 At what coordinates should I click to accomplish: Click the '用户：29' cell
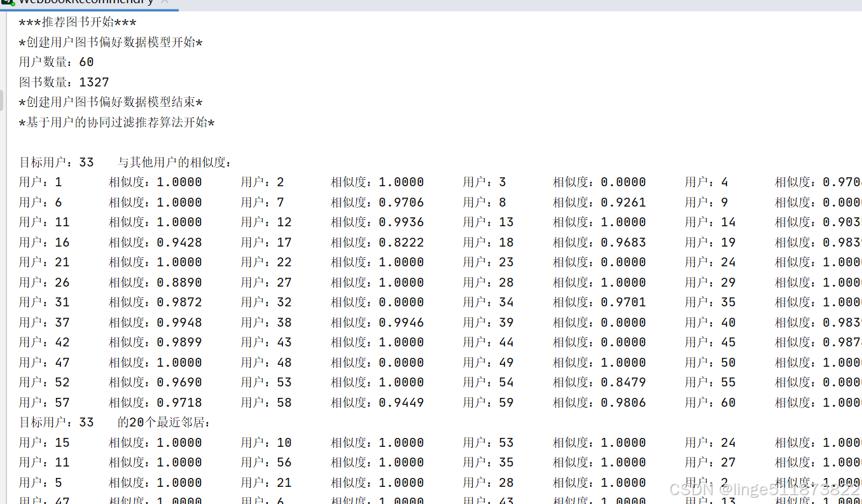710,283
